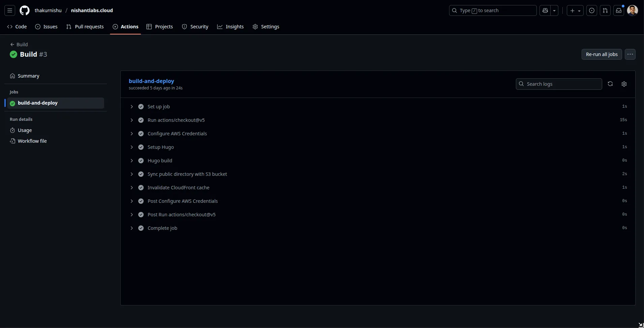Focus the Search logs field
Viewport: 644px width, 328px height.
pyautogui.click(x=562, y=84)
